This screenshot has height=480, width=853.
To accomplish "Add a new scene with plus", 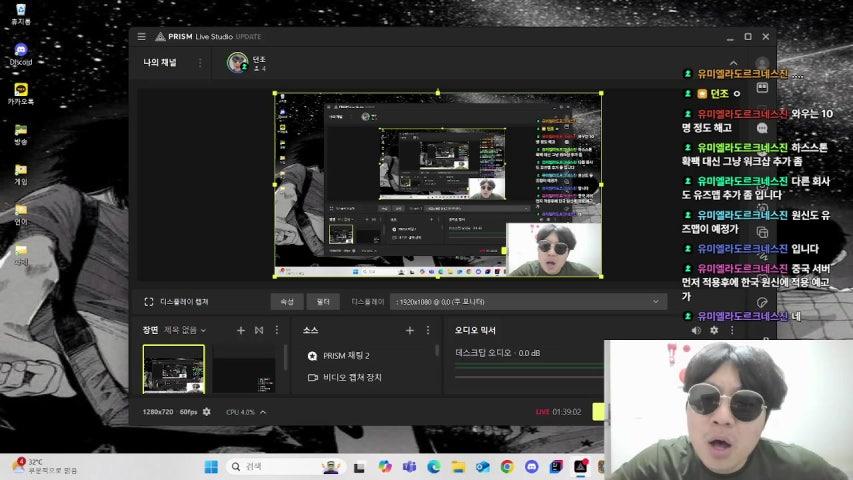I will 240,330.
